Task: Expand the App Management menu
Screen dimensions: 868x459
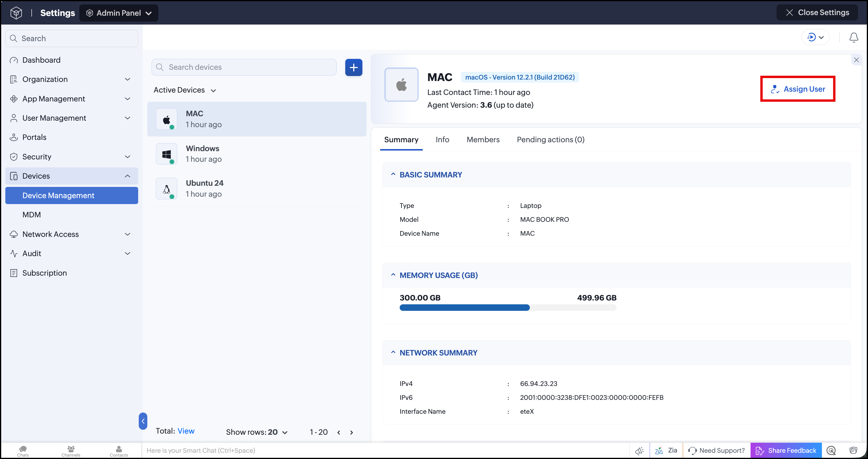Action: [72, 99]
